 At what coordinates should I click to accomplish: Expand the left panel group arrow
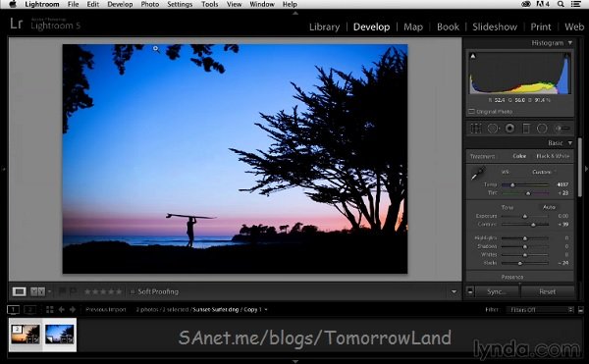tap(3, 170)
